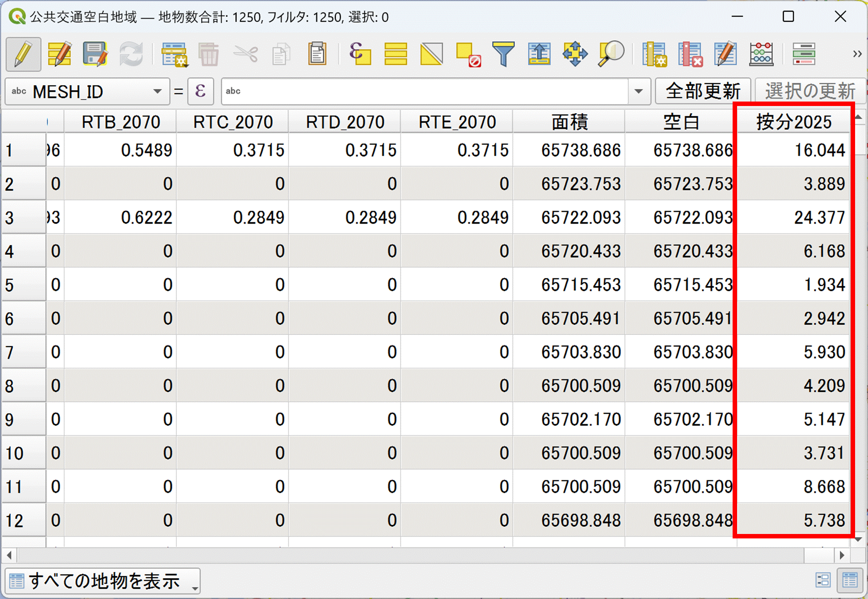868x599 pixels.
Task: Select row 12 via its row header
Action: coord(24,520)
